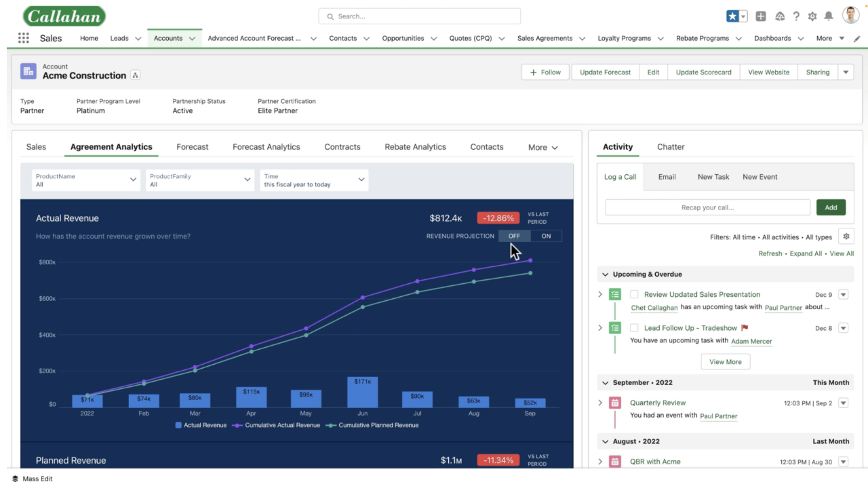Go to the Home nav item
The width and height of the screenshot is (868, 488).
[x=89, y=39]
